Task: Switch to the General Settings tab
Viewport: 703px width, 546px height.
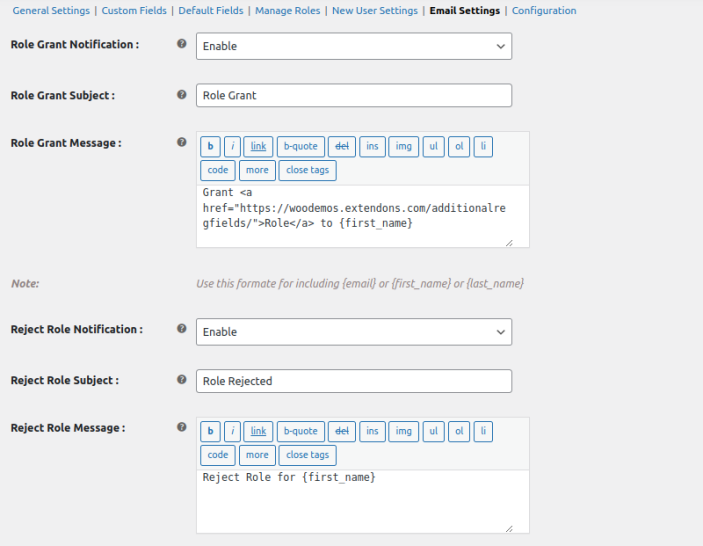Action: 51,11
